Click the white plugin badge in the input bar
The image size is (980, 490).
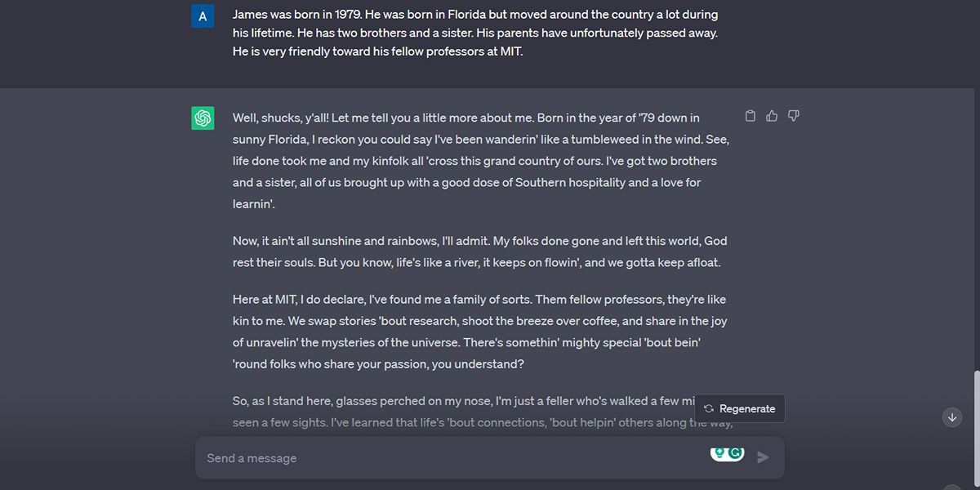point(727,454)
